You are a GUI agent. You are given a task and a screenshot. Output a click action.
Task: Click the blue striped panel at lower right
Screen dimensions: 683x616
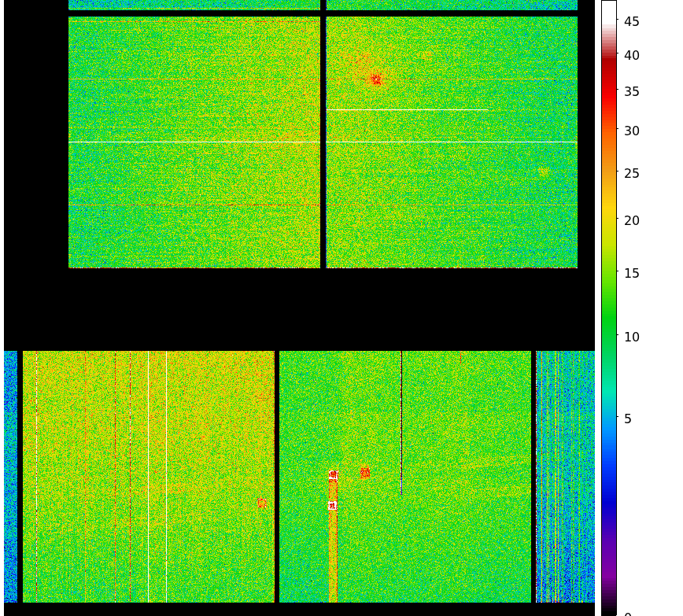click(x=565, y=476)
